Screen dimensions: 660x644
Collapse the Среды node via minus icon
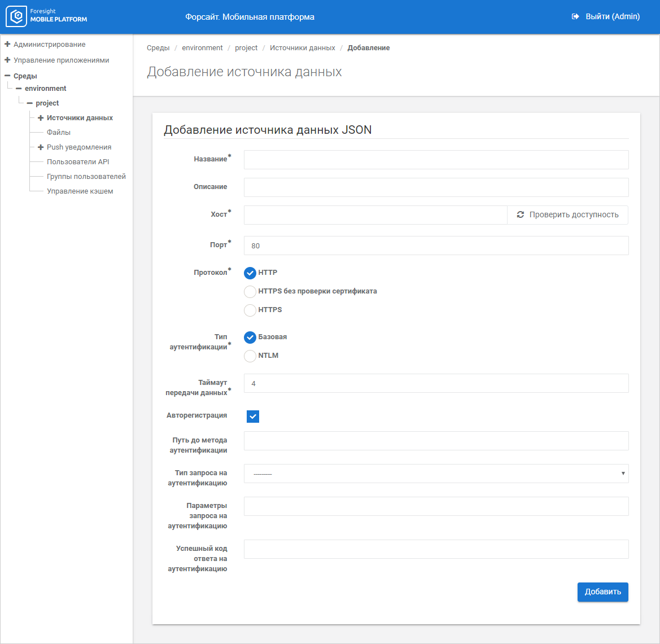click(7, 76)
